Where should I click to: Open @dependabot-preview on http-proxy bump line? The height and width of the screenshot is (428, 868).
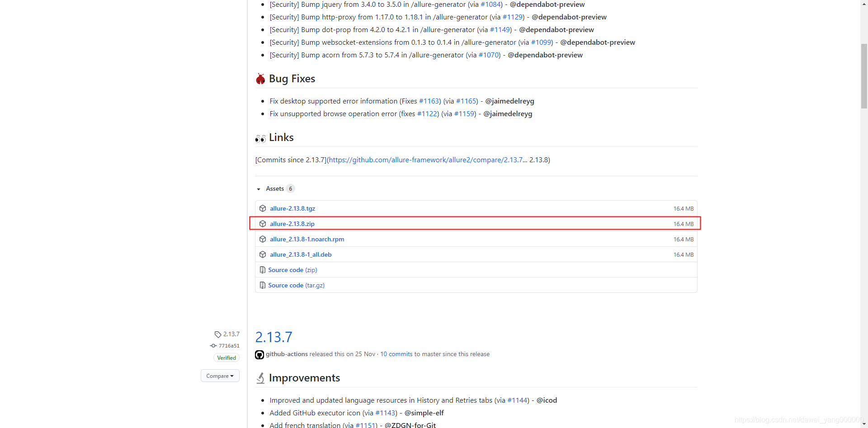[569, 17]
